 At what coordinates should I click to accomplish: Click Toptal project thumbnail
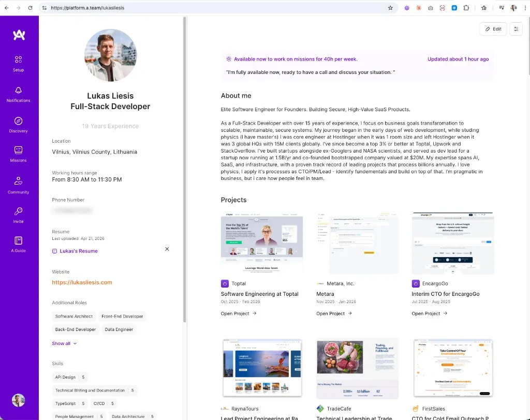262,243
